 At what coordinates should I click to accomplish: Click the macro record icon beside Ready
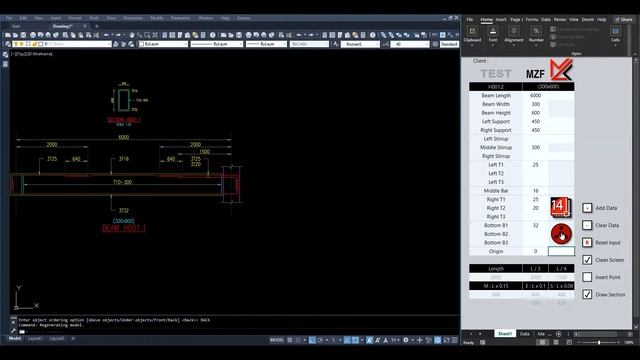pos(482,342)
